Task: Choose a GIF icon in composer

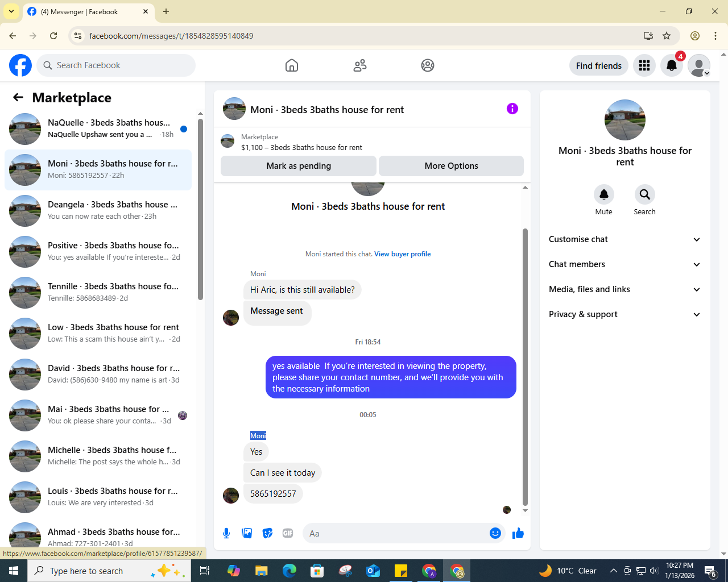Action: pyautogui.click(x=288, y=533)
